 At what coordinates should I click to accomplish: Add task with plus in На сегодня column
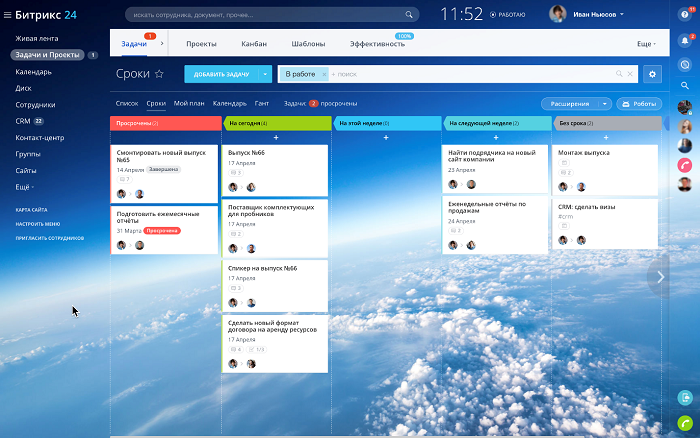(x=275, y=137)
